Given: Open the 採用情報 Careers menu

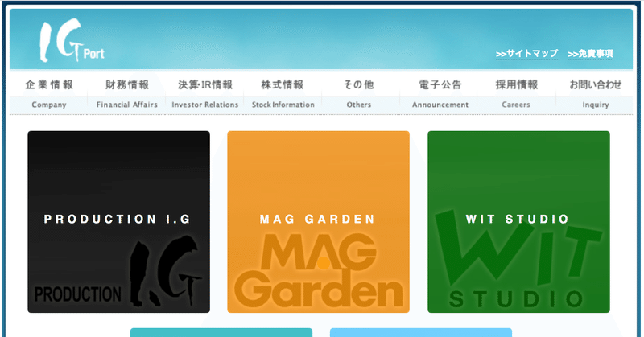Looking at the screenshot, I should [x=516, y=93].
